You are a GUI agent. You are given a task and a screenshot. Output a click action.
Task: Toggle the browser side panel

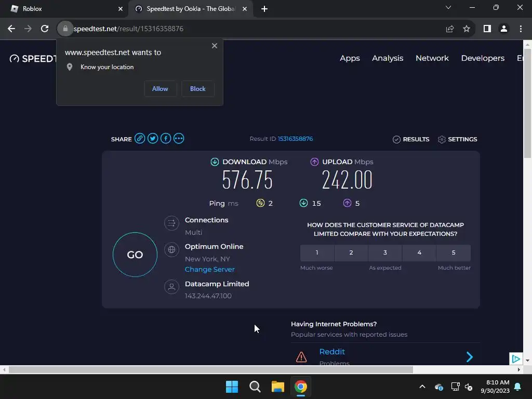487,29
